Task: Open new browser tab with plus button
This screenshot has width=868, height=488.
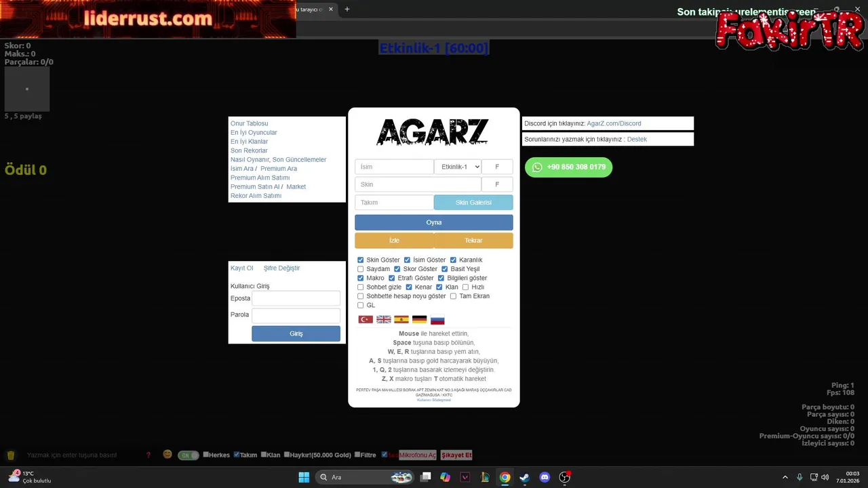Action: 347,9
